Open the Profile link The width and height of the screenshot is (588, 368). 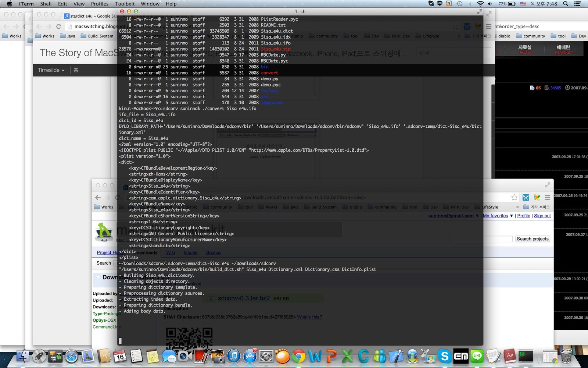(x=524, y=216)
